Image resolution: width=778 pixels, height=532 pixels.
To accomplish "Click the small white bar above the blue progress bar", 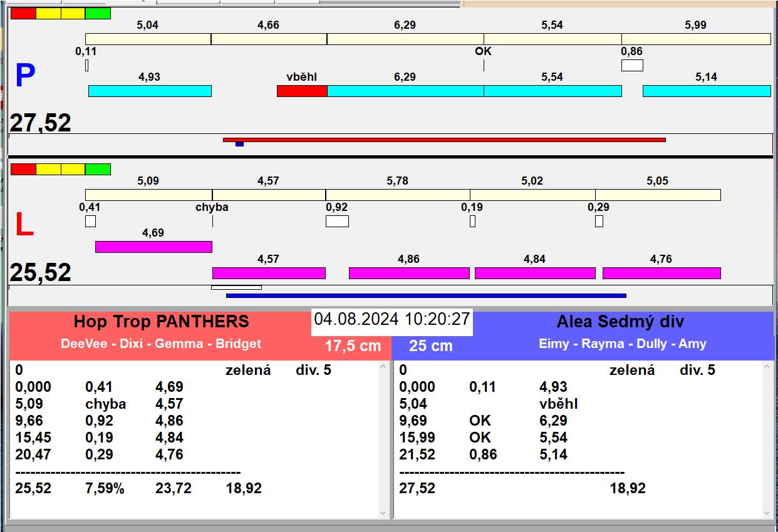I will (236, 287).
